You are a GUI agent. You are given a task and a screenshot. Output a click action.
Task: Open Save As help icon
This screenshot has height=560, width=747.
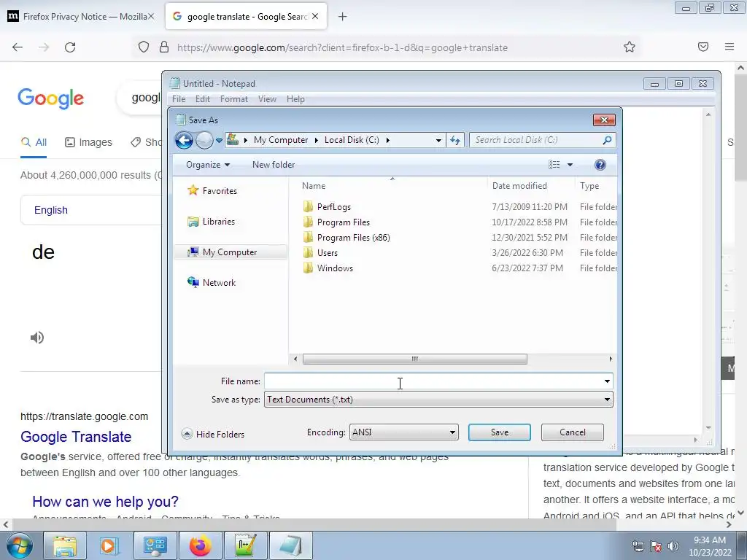click(x=600, y=165)
